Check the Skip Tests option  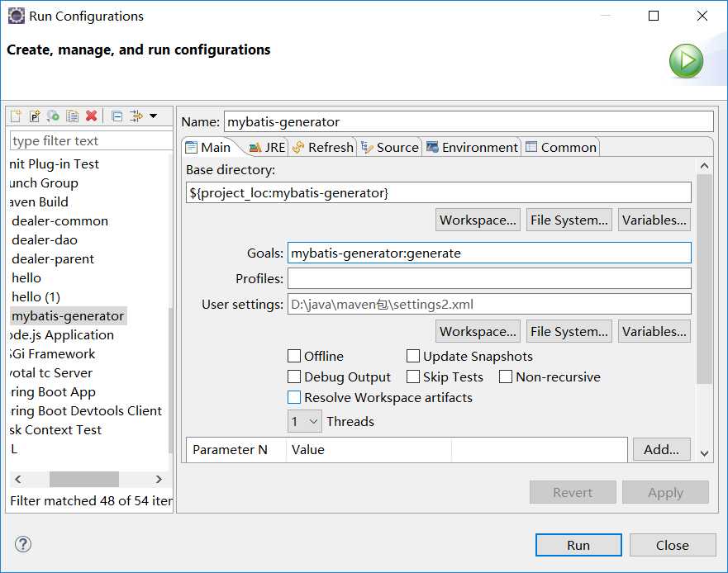coord(412,376)
